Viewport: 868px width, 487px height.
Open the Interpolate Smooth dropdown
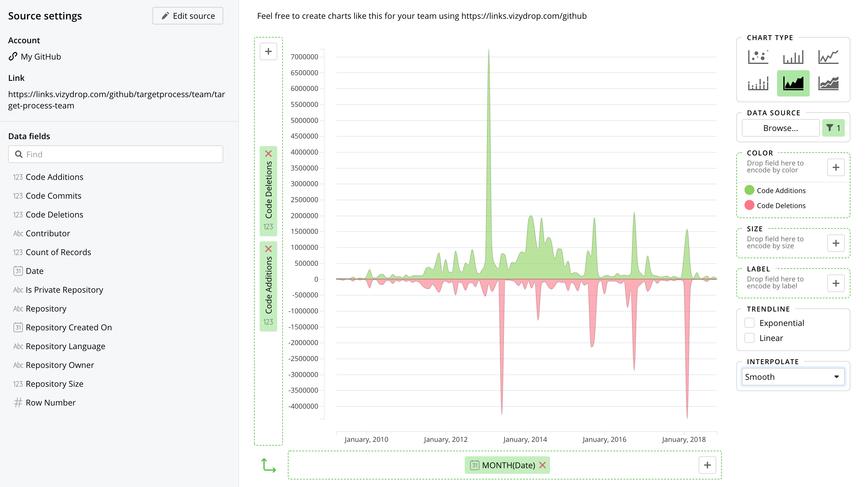coord(792,377)
